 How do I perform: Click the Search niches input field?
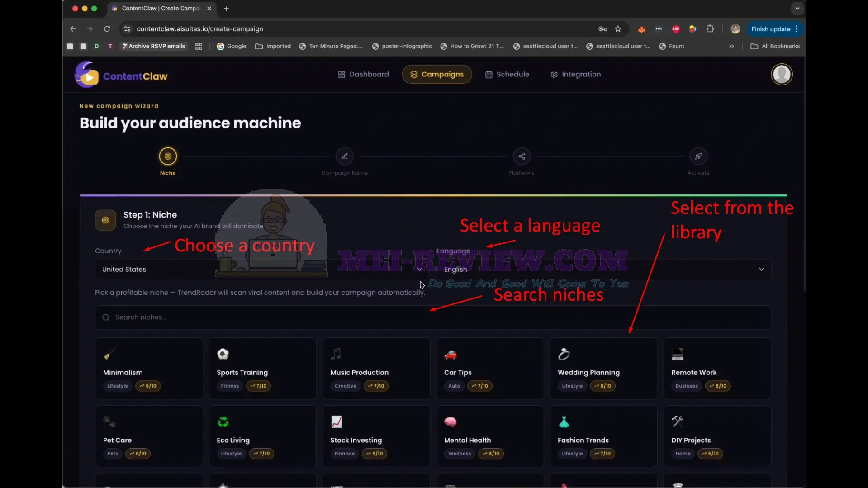point(433,317)
